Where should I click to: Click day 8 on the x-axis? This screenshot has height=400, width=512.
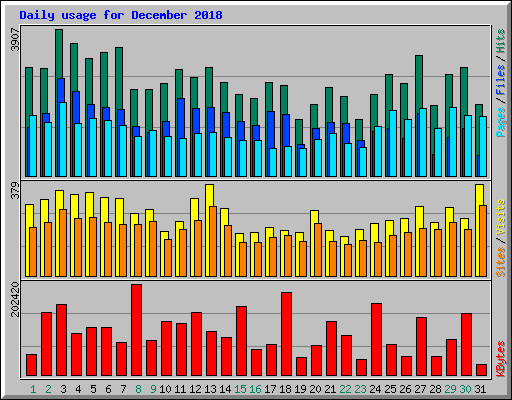pyautogui.click(x=138, y=389)
